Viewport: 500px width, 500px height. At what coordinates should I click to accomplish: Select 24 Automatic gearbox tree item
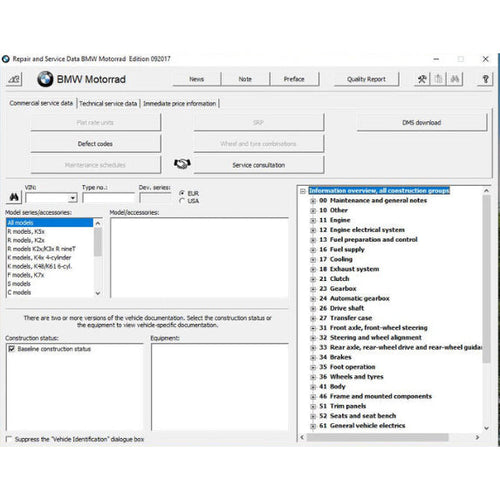coord(354,298)
